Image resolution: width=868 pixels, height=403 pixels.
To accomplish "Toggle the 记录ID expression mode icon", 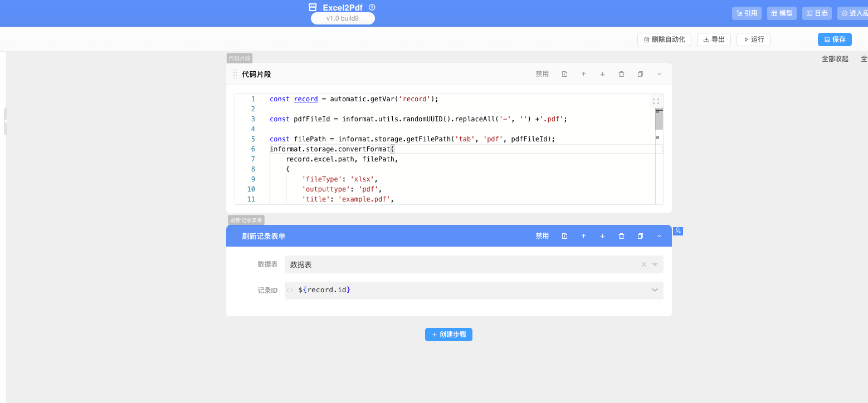I will (290, 290).
